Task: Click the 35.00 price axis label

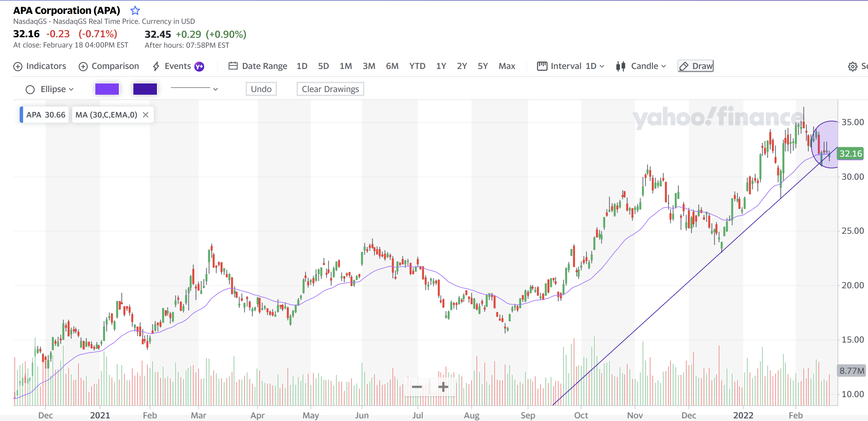Action: [x=853, y=122]
